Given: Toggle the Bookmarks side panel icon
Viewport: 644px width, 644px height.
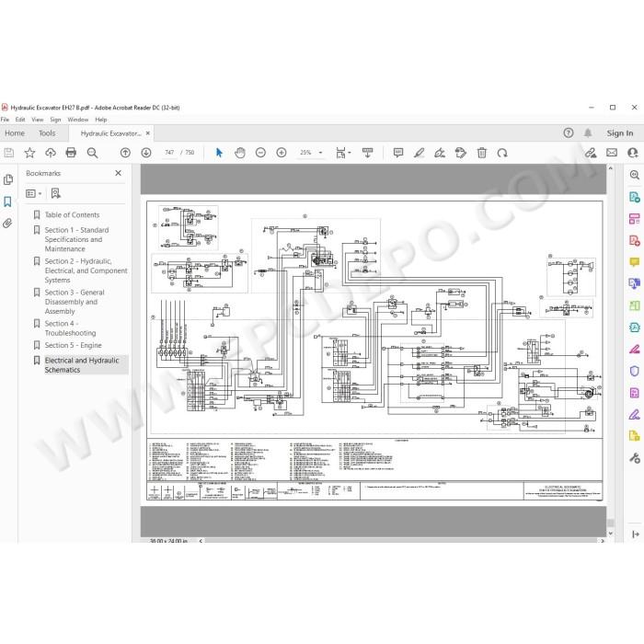Looking at the screenshot, I should point(7,201).
